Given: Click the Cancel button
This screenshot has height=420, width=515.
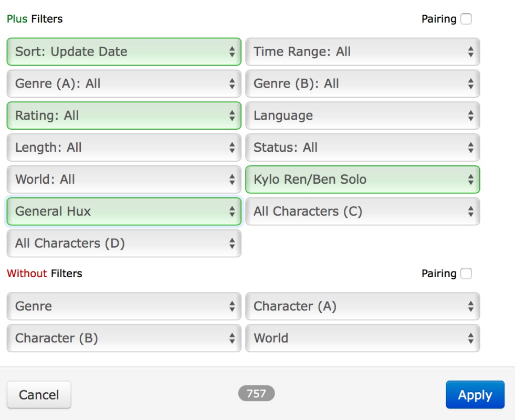Looking at the screenshot, I should 39,395.
